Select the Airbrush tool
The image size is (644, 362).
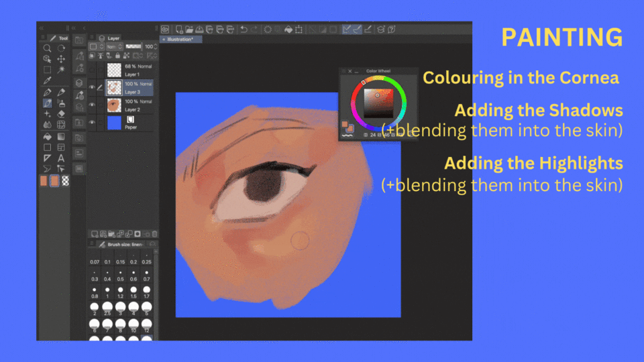(x=61, y=103)
